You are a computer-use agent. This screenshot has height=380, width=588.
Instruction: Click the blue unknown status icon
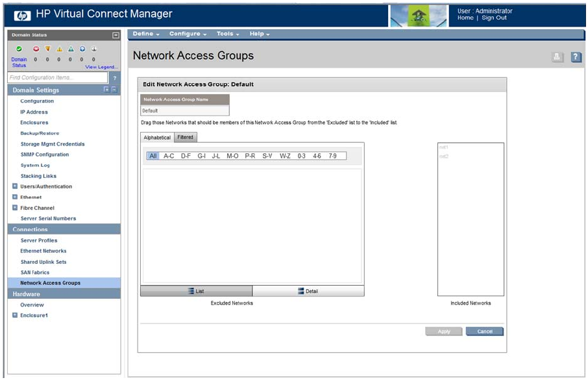click(x=82, y=49)
